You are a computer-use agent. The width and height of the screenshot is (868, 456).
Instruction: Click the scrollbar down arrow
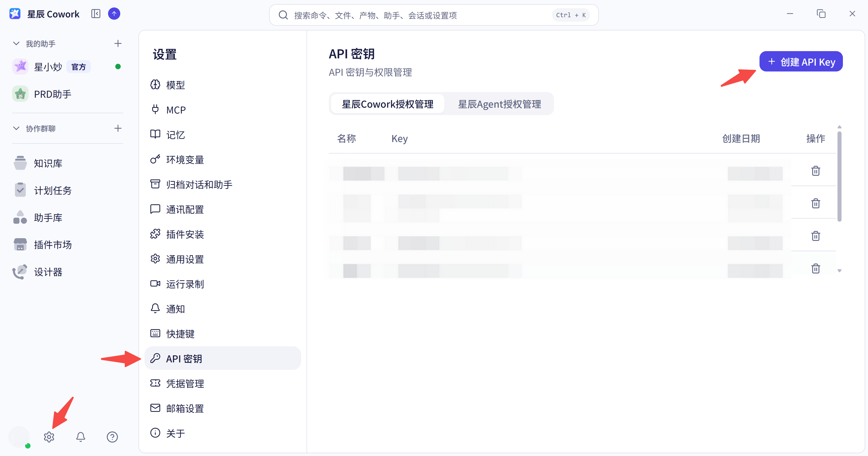pyautogui.click(x=839, y=271)
